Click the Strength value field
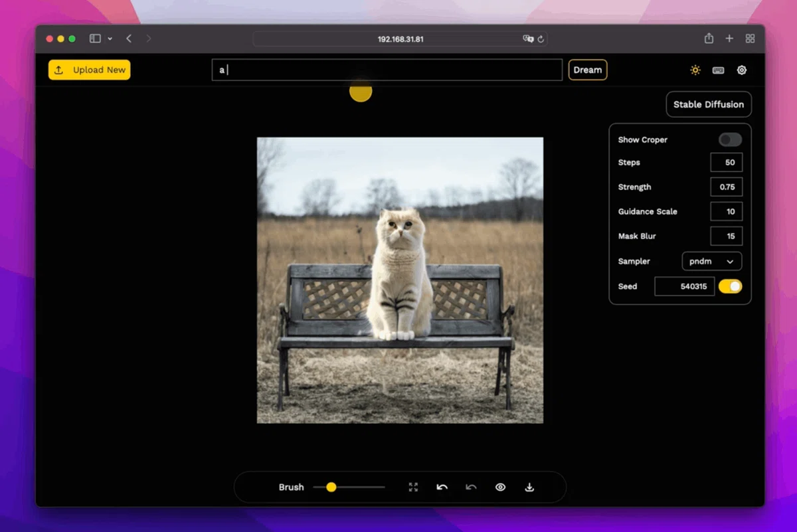Screen dimensions: 797x532 727,187
